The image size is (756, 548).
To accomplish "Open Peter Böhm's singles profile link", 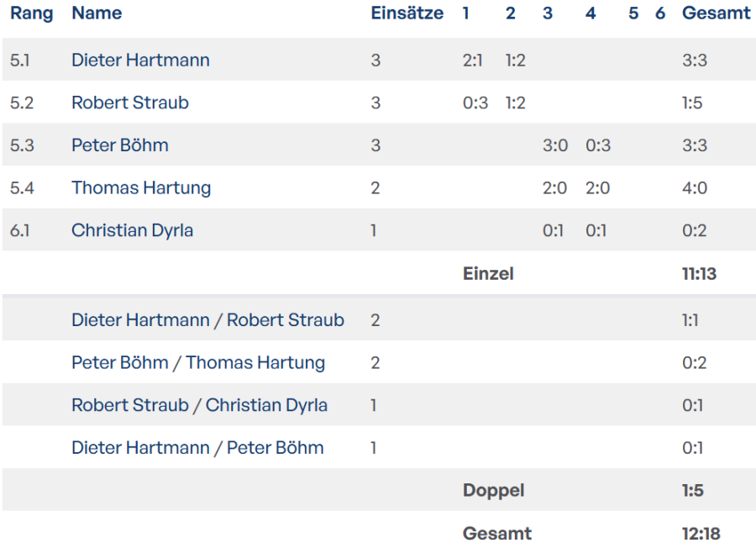I will (120, 145).
